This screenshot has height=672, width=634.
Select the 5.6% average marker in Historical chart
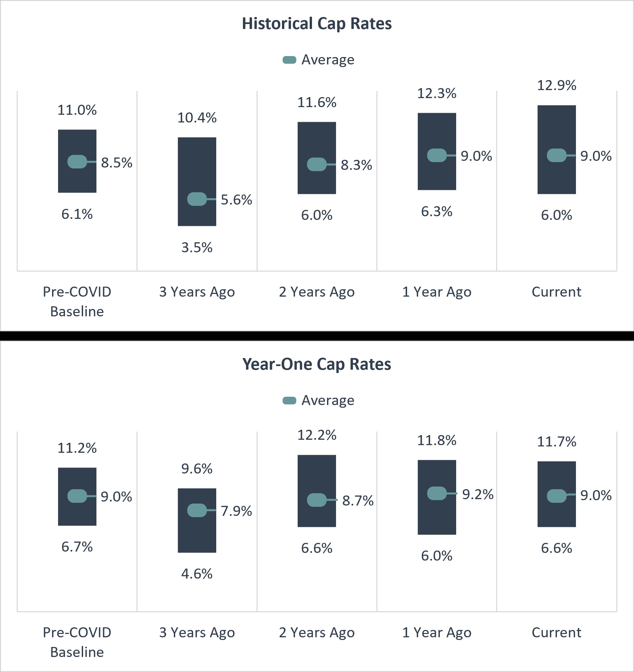point(197,199)
